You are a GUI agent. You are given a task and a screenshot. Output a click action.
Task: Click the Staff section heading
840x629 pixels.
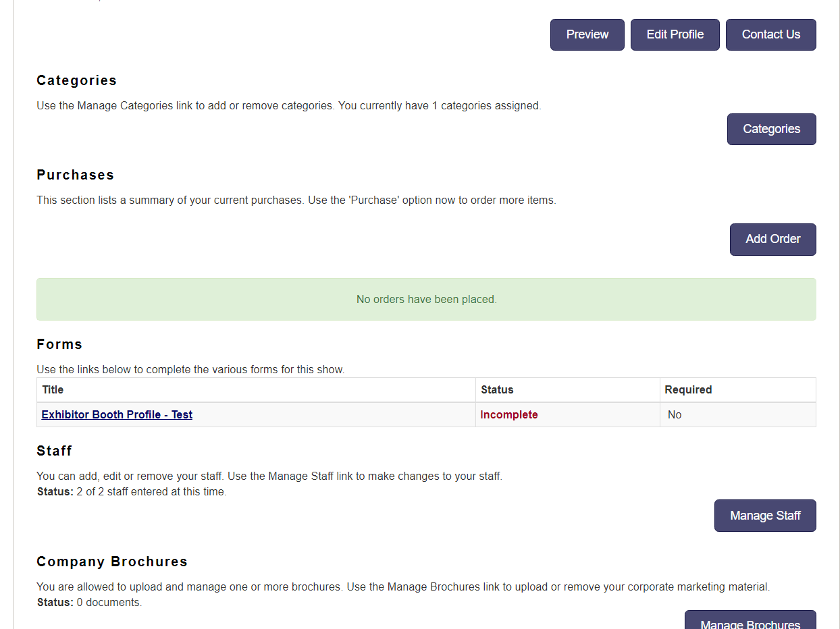coord(54,451)
